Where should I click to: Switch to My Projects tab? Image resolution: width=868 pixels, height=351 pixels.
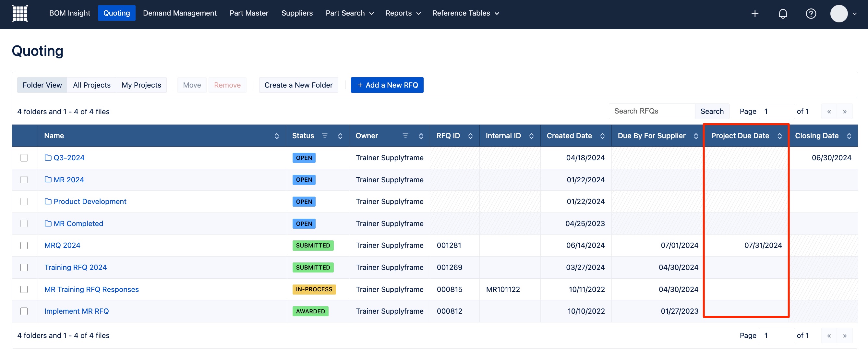[x=141, y=85]
